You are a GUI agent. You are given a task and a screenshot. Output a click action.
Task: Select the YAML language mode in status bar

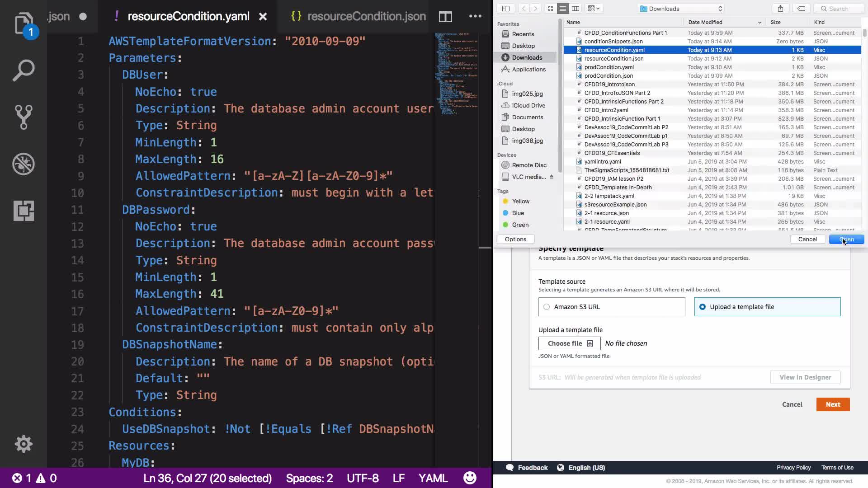433,478
